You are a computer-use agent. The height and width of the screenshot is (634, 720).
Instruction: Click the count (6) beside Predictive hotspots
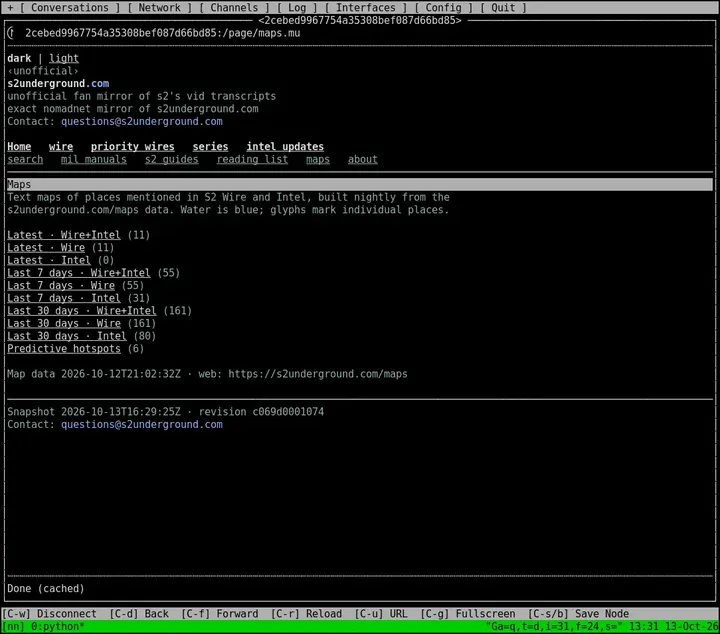[x=136, y=349]
